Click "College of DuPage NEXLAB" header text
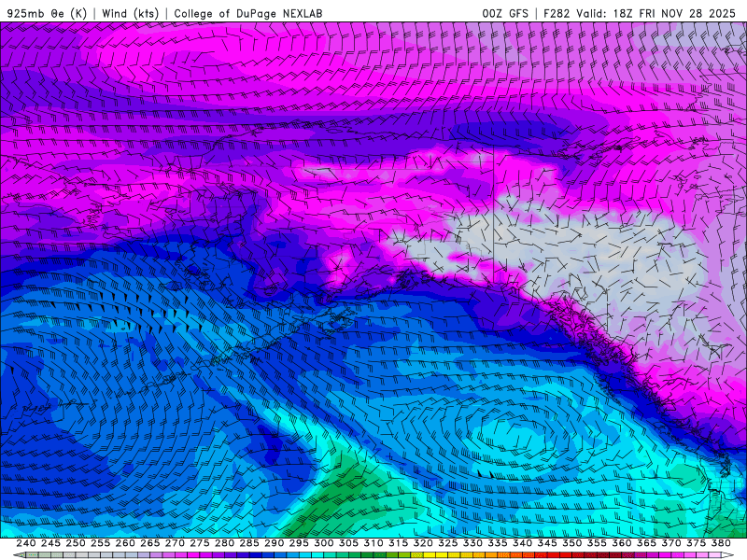This screenshot has height=560, width=747. click(x=248, y=13)
